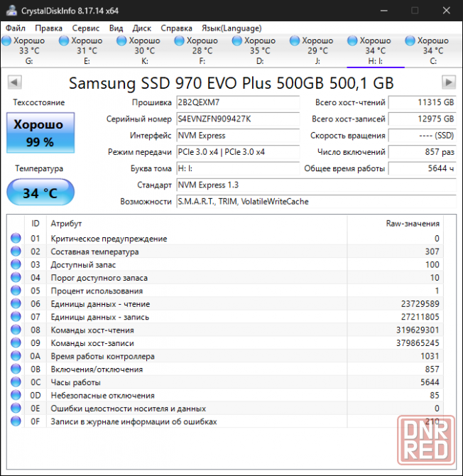The height and width of the screenshot is (476, 463).
Task: Click the Стандарт field NVM Express 1.3
Action: pos(316,185)
